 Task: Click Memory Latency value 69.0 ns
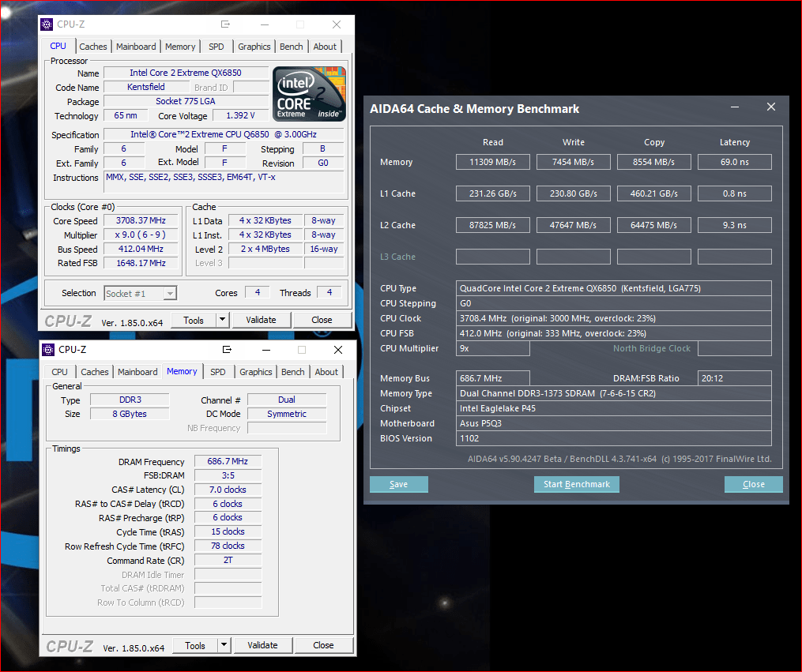click(x=735, y=162)
